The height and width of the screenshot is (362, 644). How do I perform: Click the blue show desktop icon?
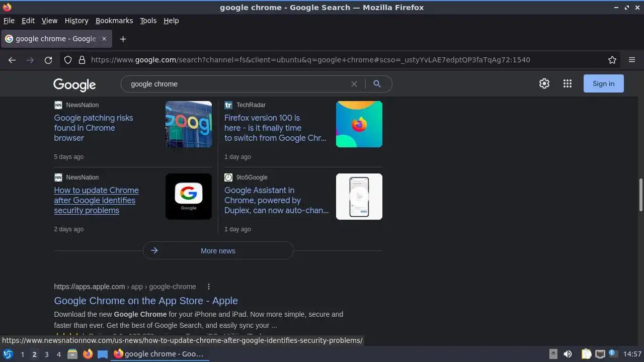click(x=103, y=354)
